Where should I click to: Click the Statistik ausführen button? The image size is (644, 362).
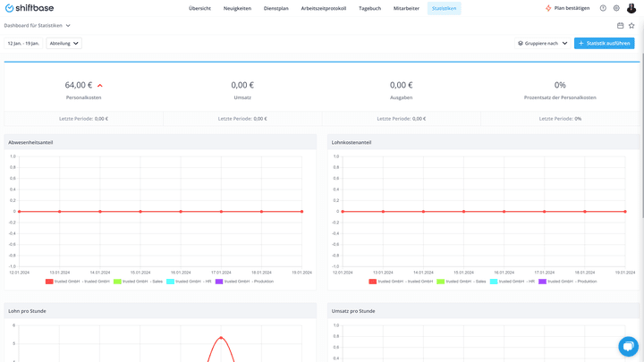coord(604,43)
